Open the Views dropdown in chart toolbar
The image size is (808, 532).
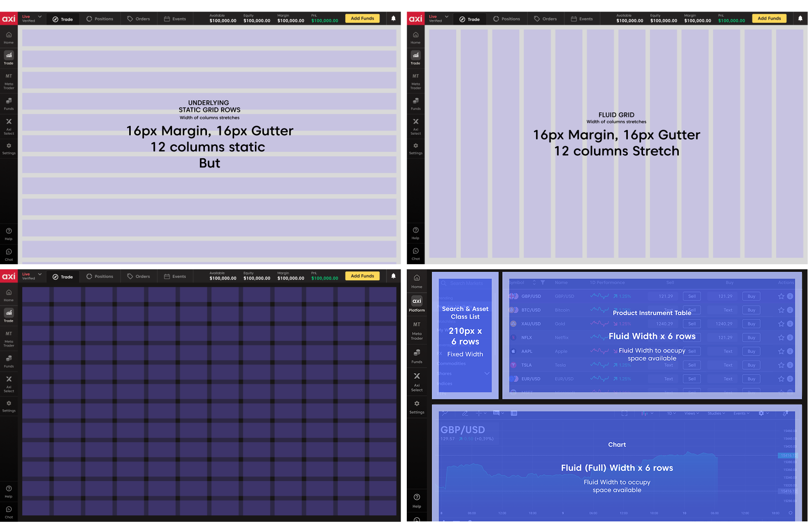tap(691, 413)
